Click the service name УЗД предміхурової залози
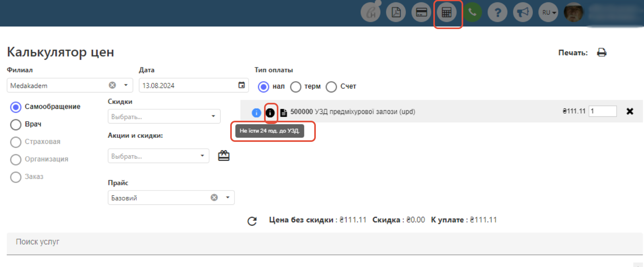Screen dimensions: 644x267 click(x=365, y=112)
